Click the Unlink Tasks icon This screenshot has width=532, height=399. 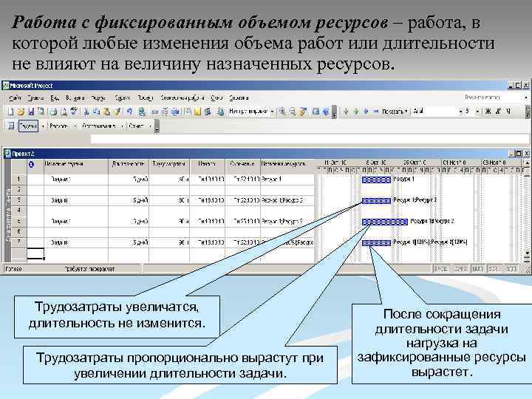click(165, 112)
